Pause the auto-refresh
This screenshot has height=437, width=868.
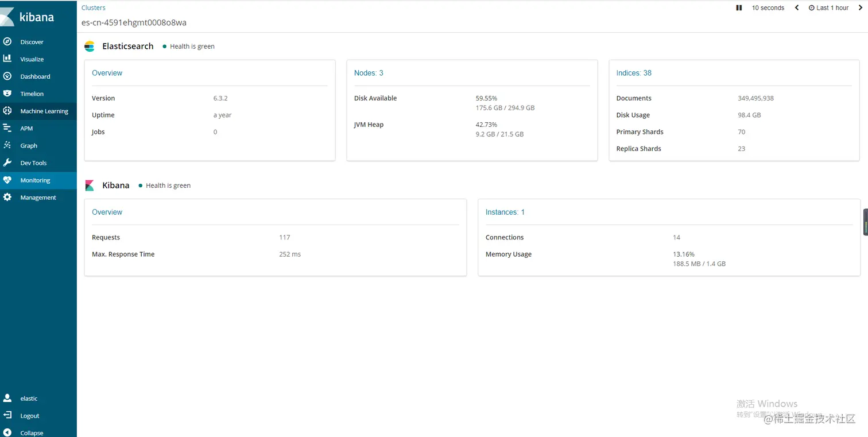coord(739,8)
